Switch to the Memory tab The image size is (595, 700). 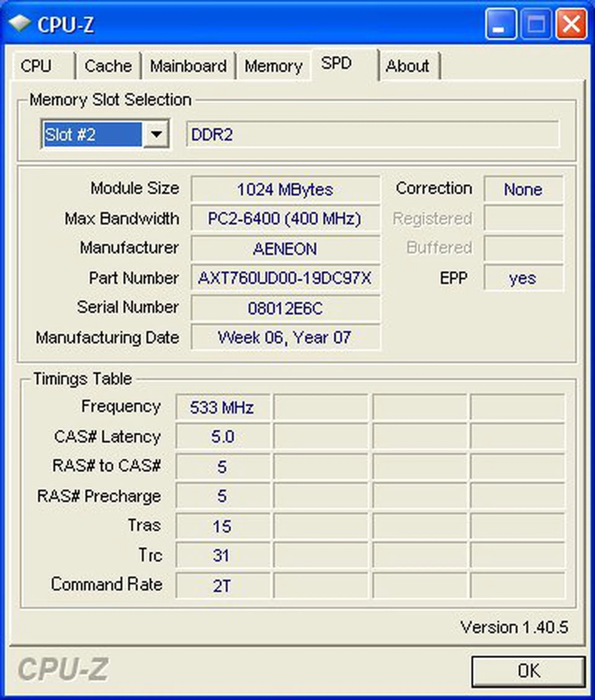[x=273, y=66]
